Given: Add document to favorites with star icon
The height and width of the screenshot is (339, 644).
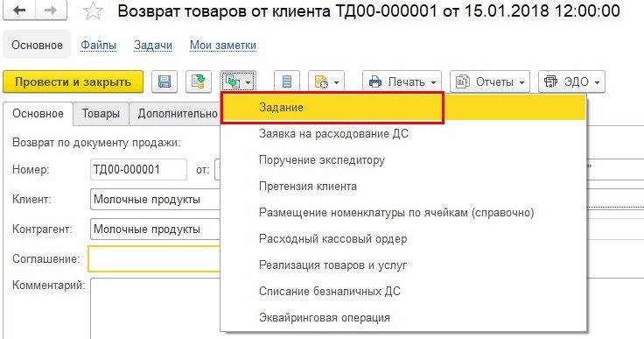Looking at the screenshot, I should [93, 11].
